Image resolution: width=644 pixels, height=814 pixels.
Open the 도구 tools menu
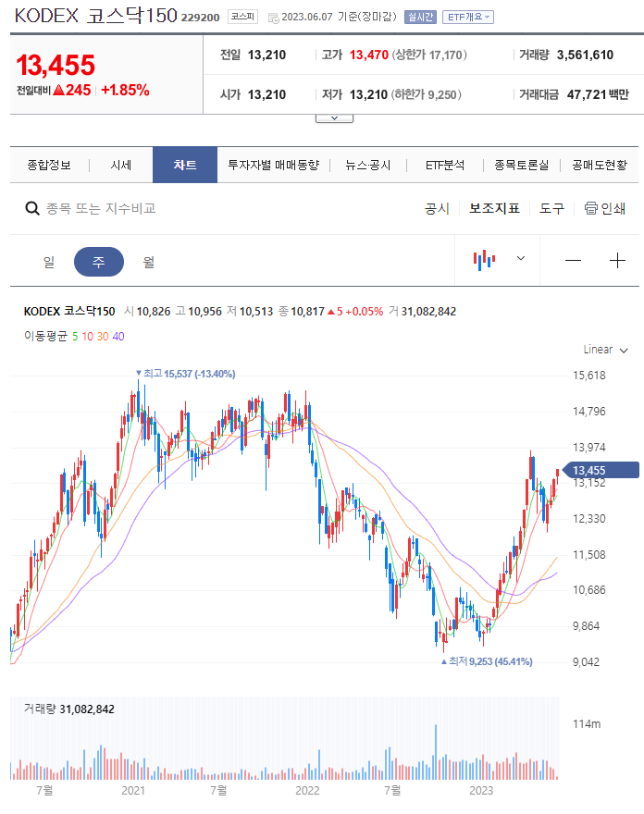[551, 208]
